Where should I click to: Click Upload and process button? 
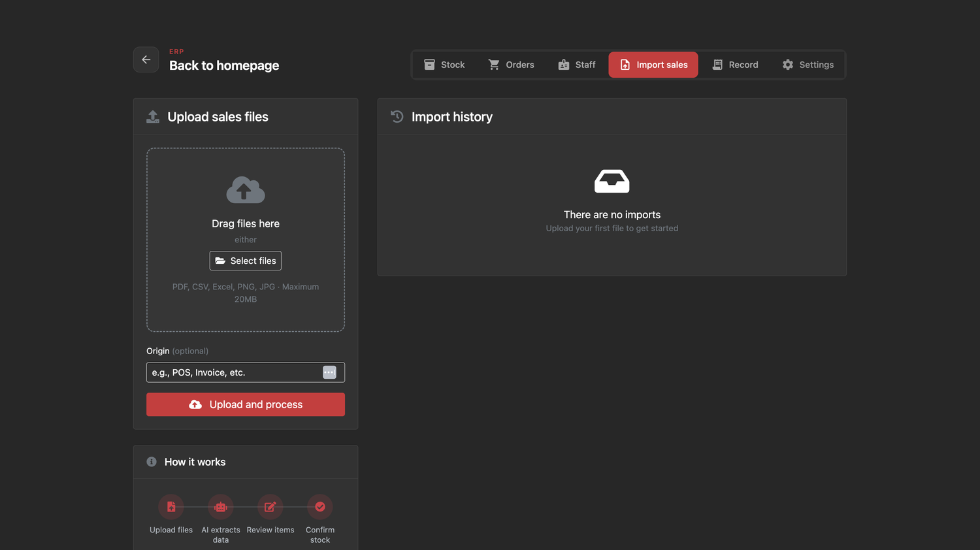pos(246,404)
